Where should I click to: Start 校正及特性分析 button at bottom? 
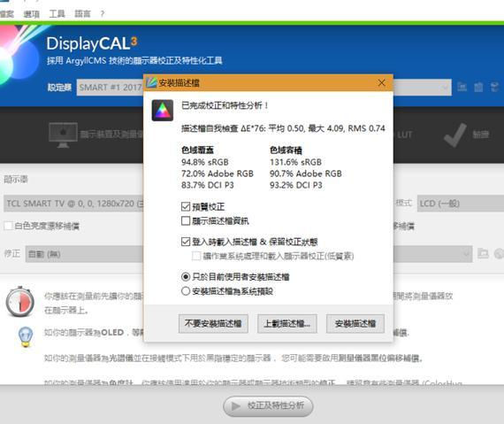pyautogui.click(x=268, y=406)
